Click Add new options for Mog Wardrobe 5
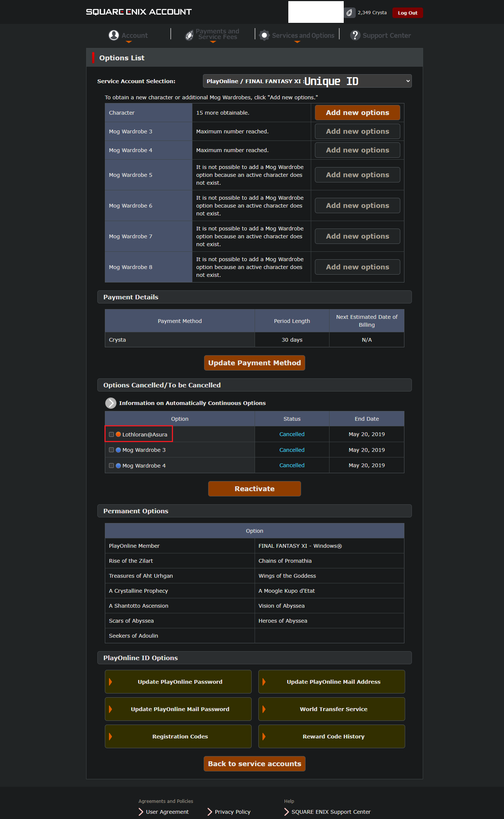 (357, 175)
